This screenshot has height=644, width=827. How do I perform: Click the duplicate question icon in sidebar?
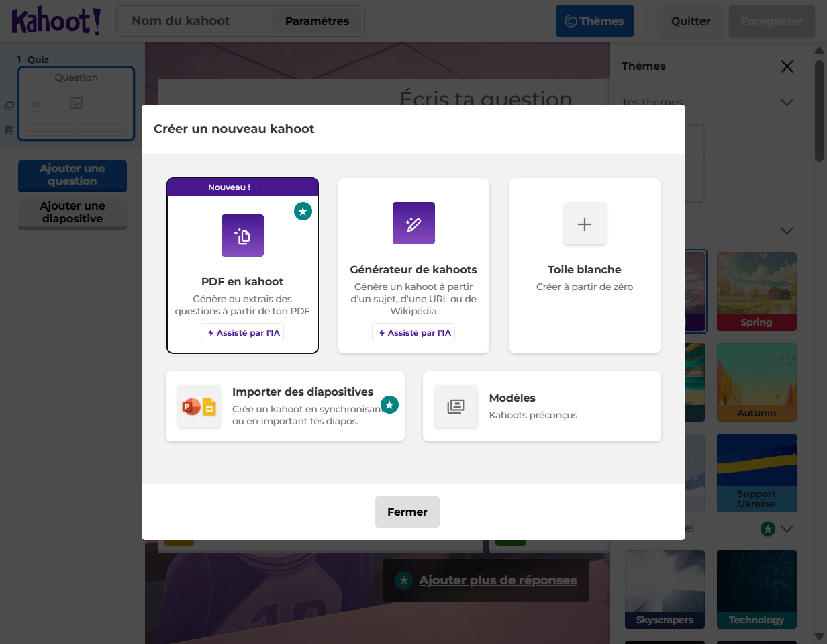coord(9,105)
